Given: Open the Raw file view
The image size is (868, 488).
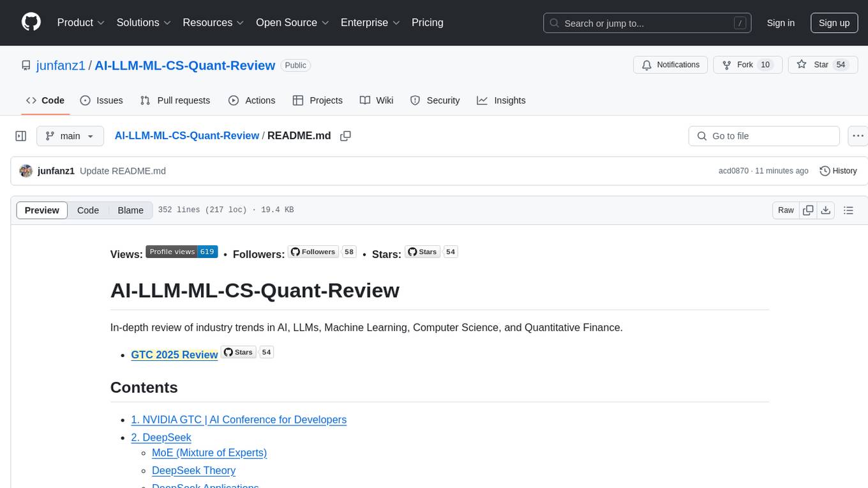Looking at the screenshot, I should [786, 210].
